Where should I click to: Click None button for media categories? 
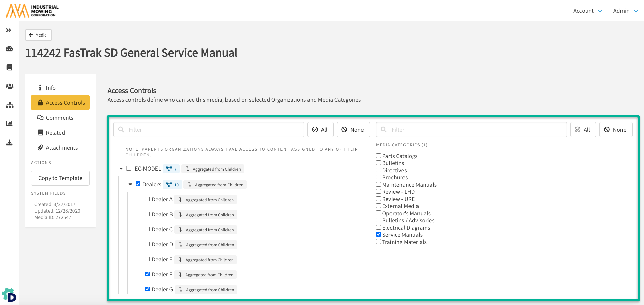616,130
